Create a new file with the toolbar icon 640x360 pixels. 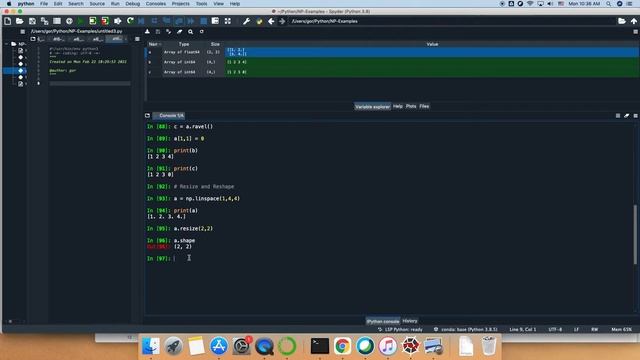[x=8, y=21]
